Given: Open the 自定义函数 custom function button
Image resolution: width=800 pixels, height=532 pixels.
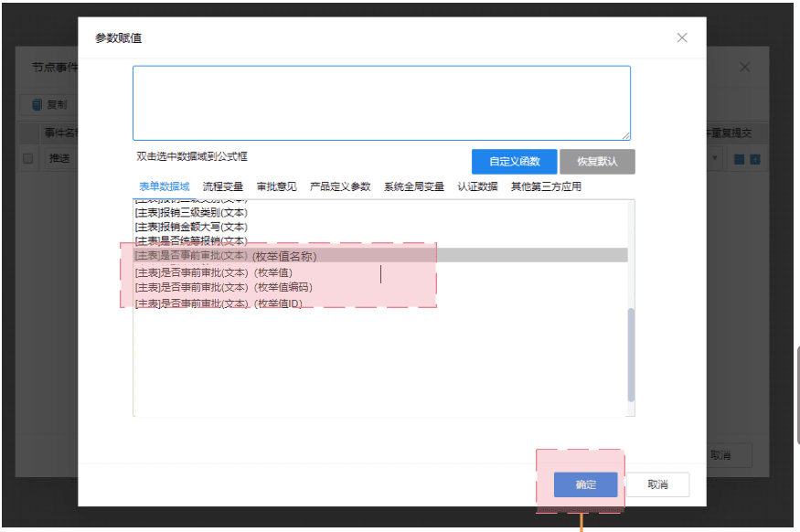Looking at the screenshot, I should coord(514,162).
